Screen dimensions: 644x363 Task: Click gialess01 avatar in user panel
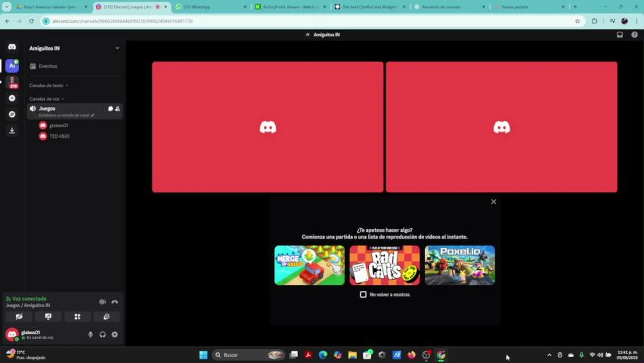[x=12, y=334]
